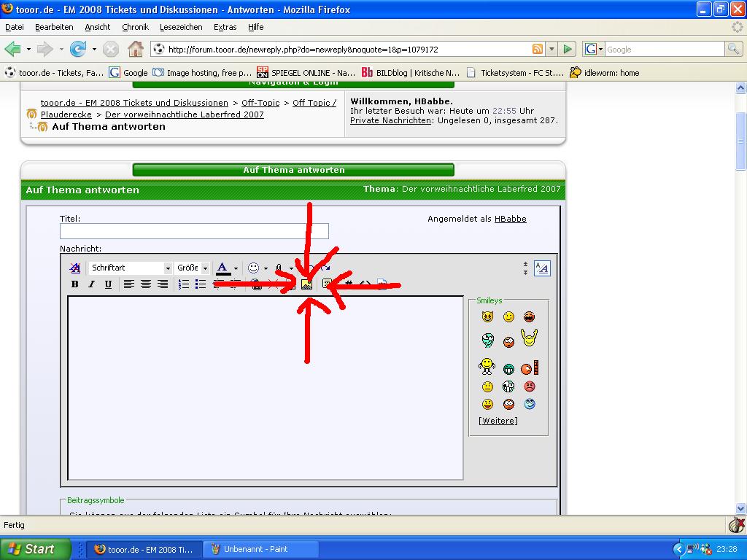Click the insert image icon in editor toolbar
The height and width of the screenshot is (560, 747).
click(306, 284)
